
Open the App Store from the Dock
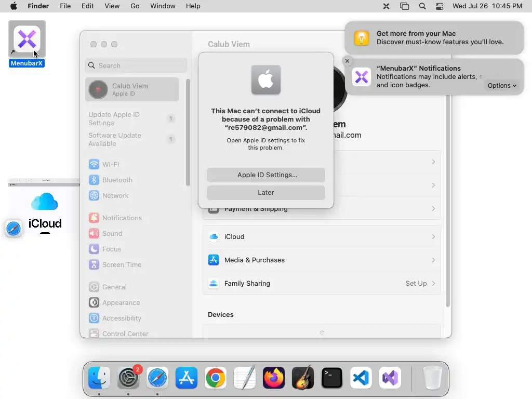click(187, 378)
